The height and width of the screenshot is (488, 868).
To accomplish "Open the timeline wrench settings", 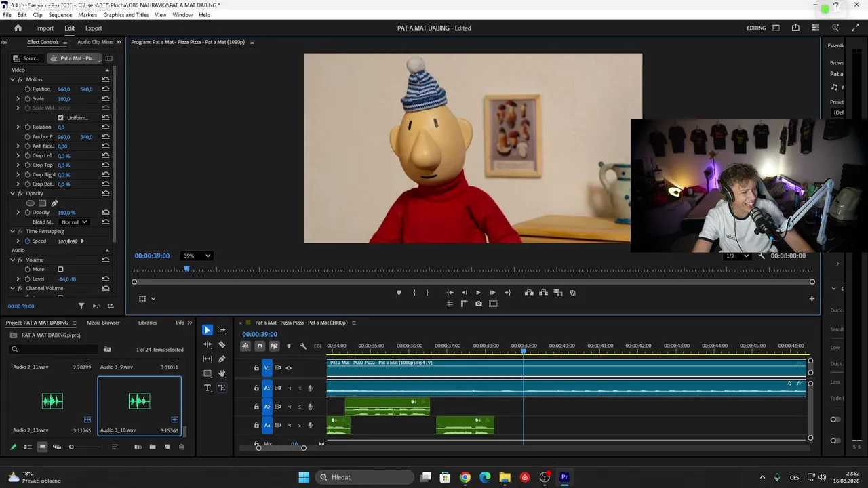I will click(303, 346).
